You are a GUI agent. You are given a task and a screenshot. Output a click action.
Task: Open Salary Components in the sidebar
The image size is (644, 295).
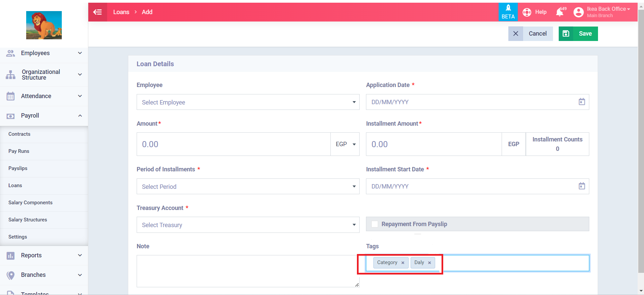click(x=31, y=203)
